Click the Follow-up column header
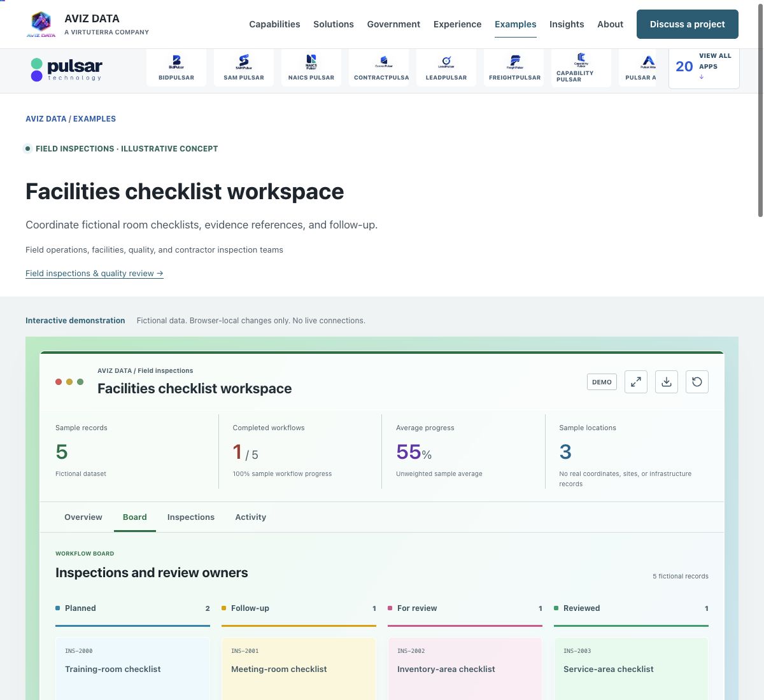 tap(299, 608)
